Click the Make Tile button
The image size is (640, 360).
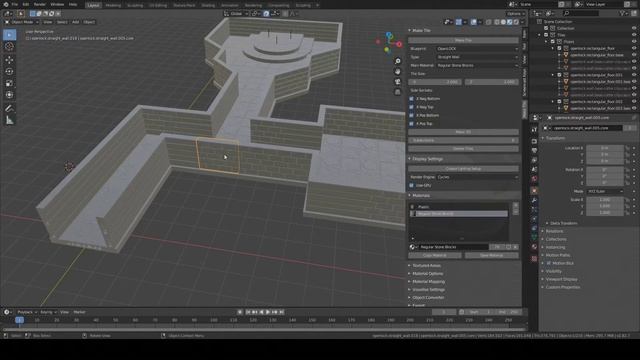pos(463,40)
